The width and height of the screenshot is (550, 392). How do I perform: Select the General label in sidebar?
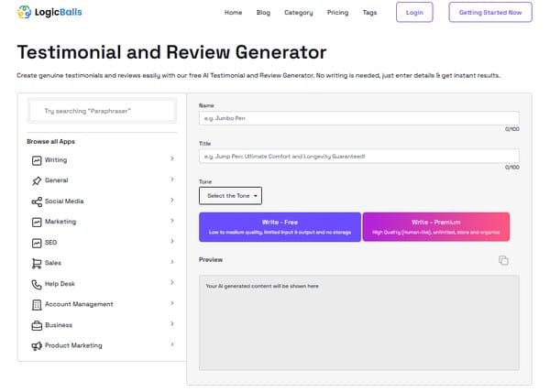pos(57,180)
